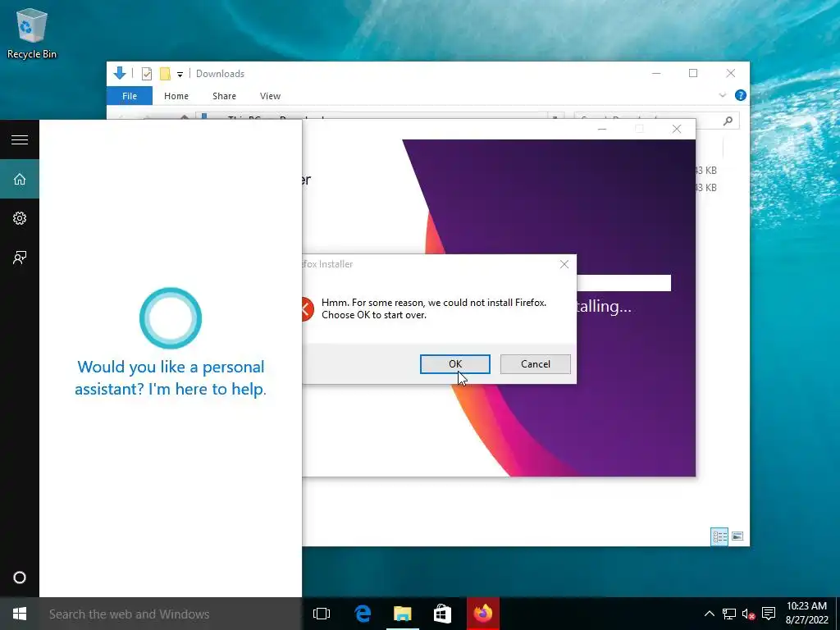Open the Customize Quick Access Toolbar dropdown

180,75
